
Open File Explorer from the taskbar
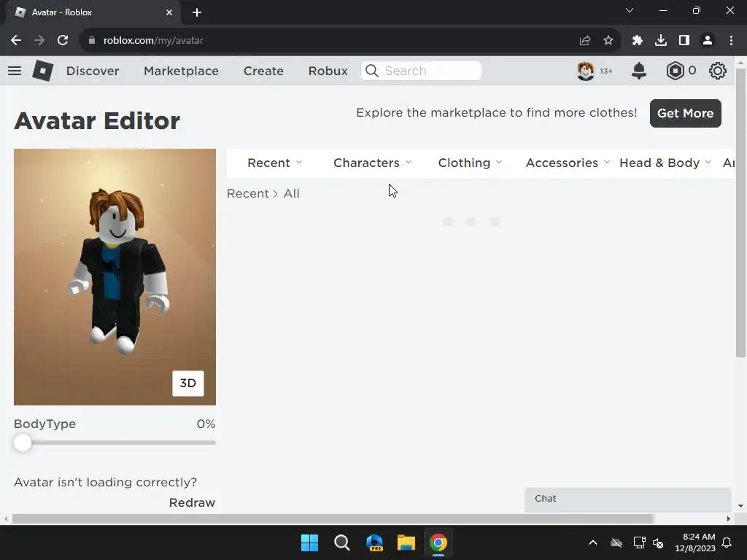pyautogui.click(x=406, y=542)
